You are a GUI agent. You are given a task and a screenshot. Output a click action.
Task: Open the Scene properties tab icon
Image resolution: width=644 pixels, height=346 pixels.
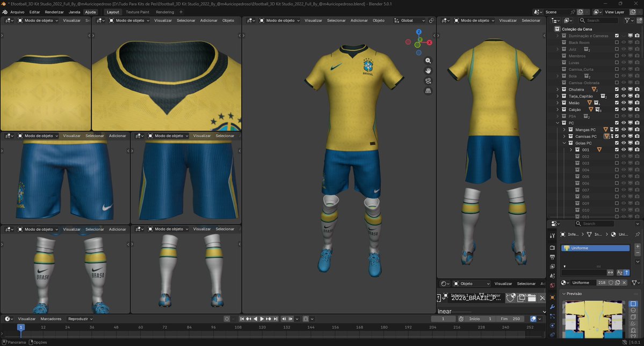click(552, 276)
